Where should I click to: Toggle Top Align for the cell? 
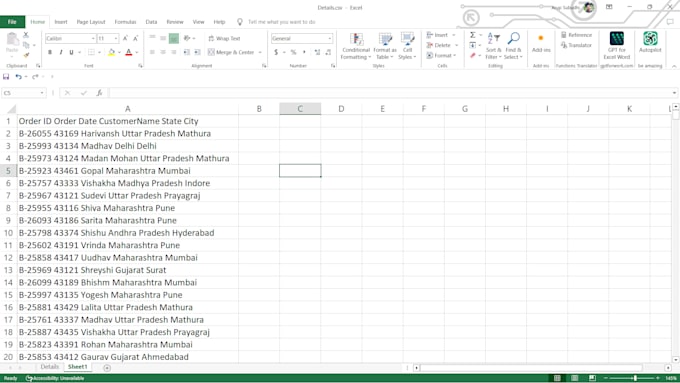152,39
